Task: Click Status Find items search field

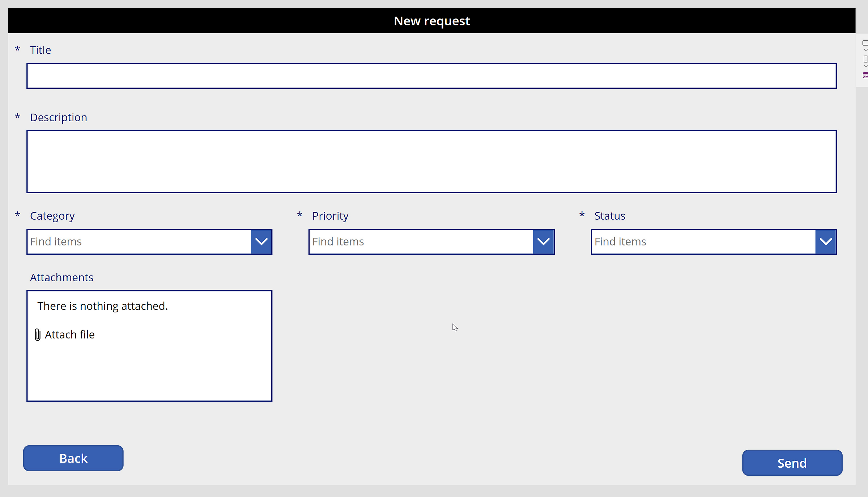Action: 703,241
